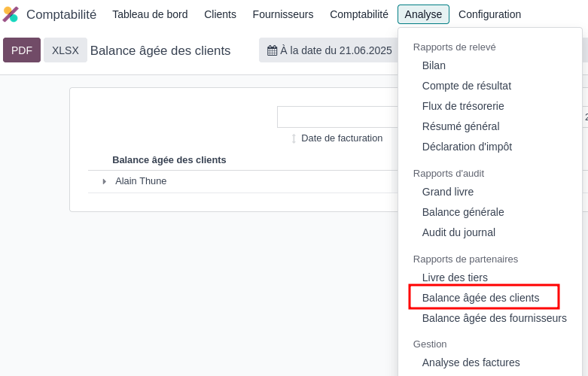Select Bilan from the Analyse menu
The height and width of the screenshot is (376, 588).
tap(434, 65)
